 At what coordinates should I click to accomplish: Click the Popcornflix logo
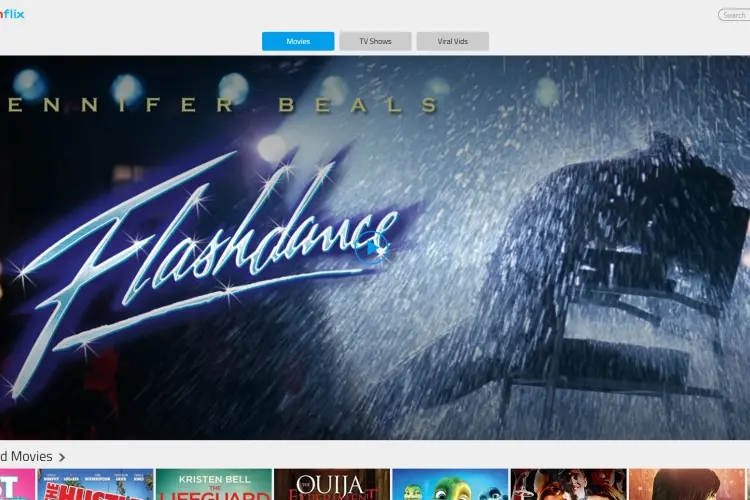tap(12, 14)
